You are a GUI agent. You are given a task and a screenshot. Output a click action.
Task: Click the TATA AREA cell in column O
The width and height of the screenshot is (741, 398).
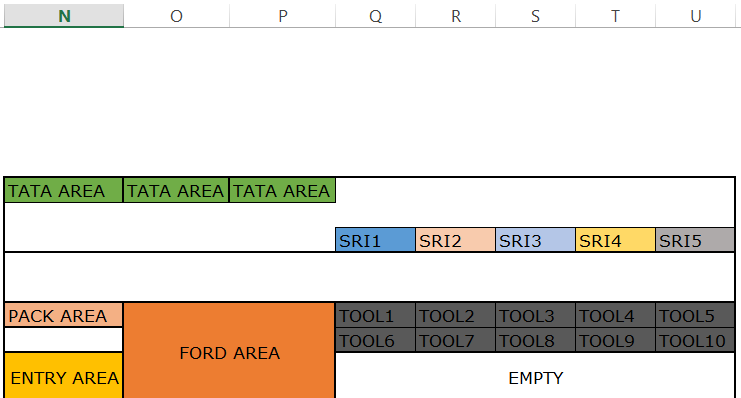[x=176, y=190]
